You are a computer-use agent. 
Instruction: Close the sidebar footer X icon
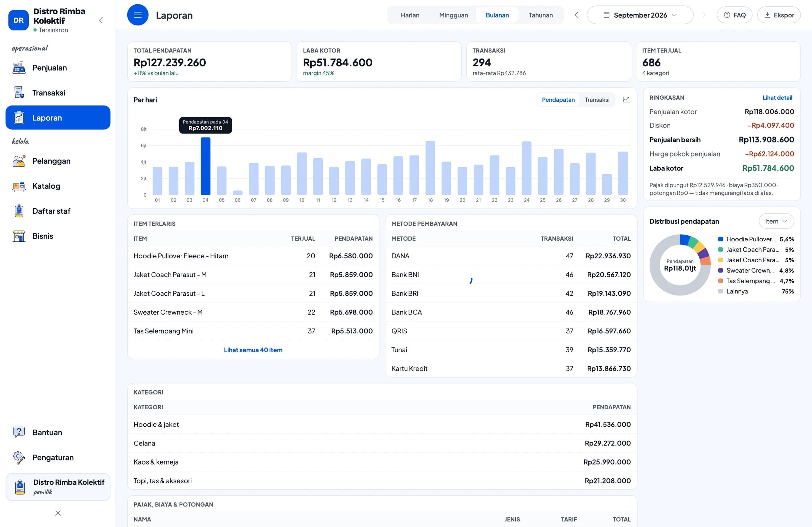point(58,513)
